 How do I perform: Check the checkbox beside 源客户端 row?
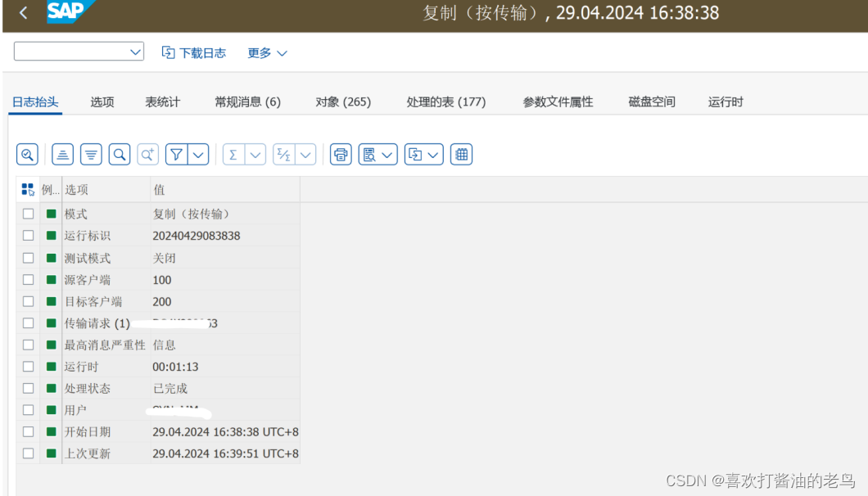28,278
